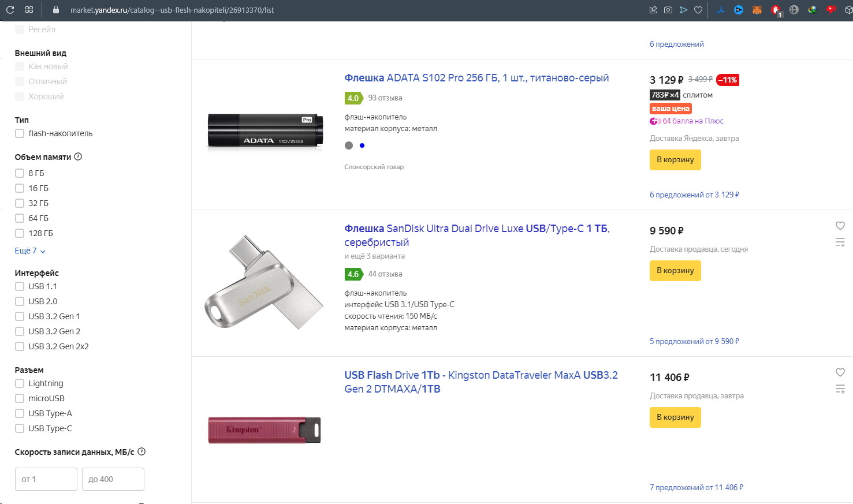Click the SanDisk Ultra Dual Drive thumbnail

(x=264, y=283)
